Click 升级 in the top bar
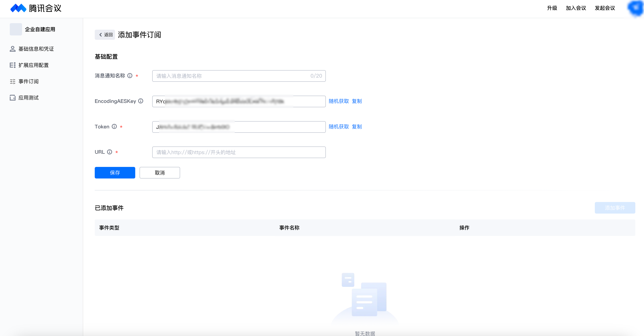This screenshot has height=336, width=644. [552, 8]
